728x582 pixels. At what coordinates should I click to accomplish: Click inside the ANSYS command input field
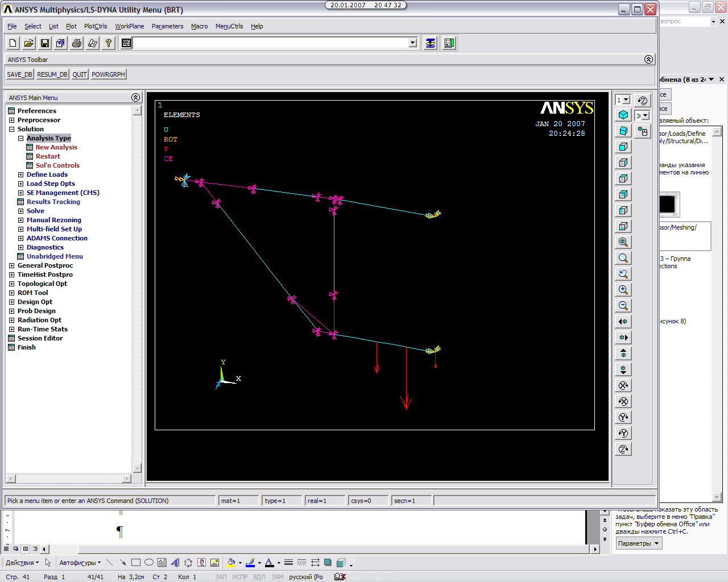coord(271,43)
